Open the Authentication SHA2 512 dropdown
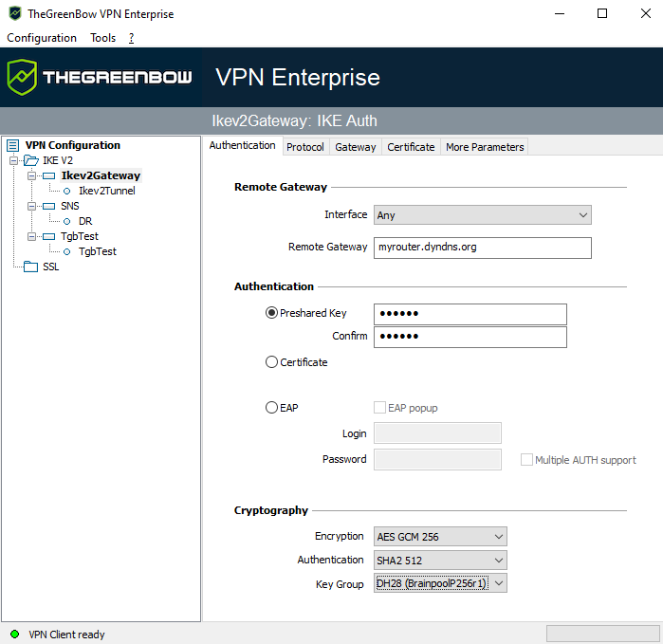663x644 pixels. pos(440,561)
